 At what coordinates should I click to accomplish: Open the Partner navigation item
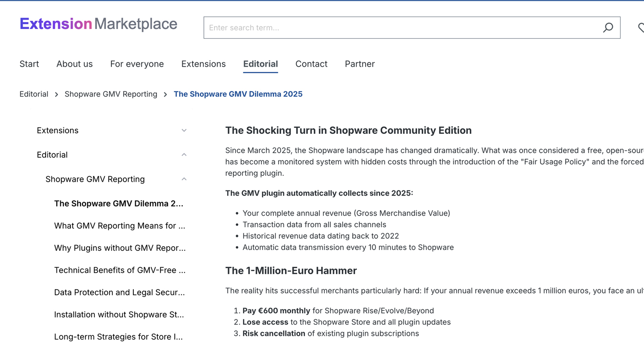click(360, 64)
